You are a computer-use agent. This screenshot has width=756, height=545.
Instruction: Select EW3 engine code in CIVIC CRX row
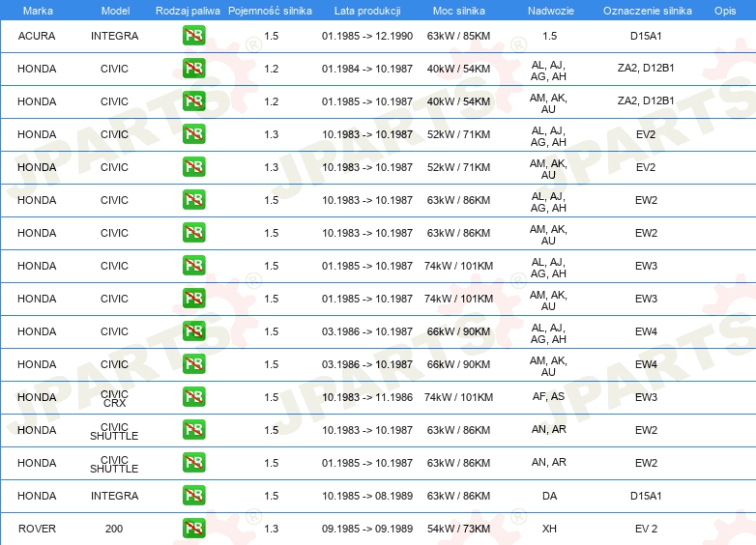646,397
